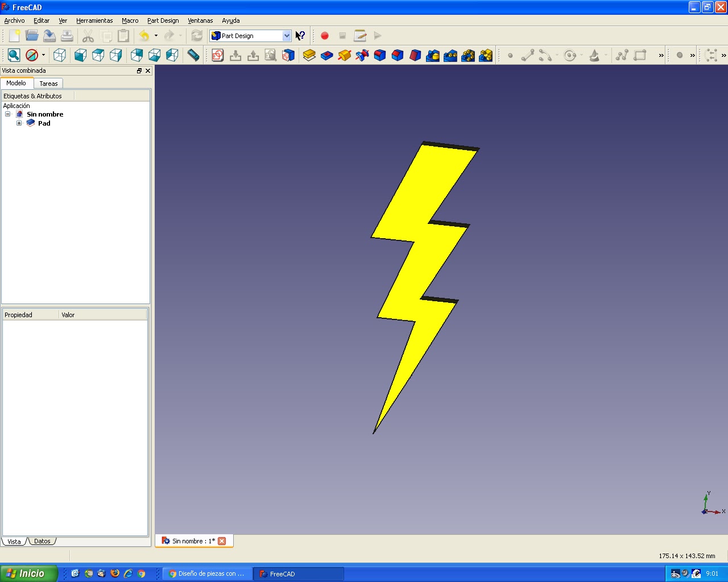Image resolution: width=728 pixels, height=582 pixels.
Task: Click the MultiTransform icon
Action: click(x=486, y=55)
